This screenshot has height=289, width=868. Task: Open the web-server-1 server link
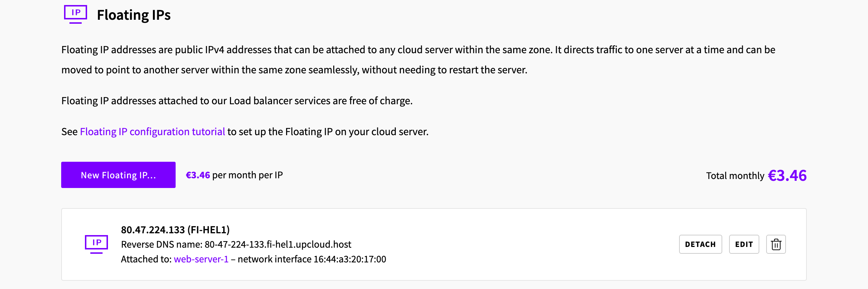coord(201,259)
